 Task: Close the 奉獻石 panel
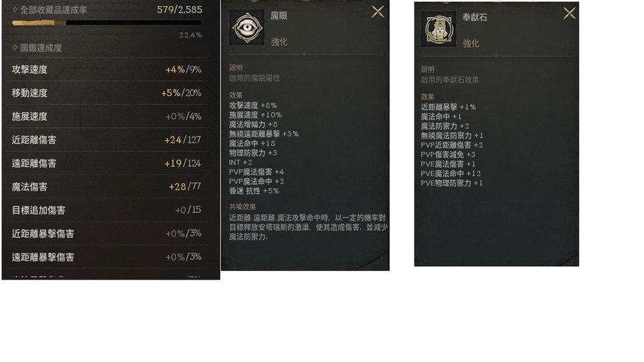[x=570, y=13]
